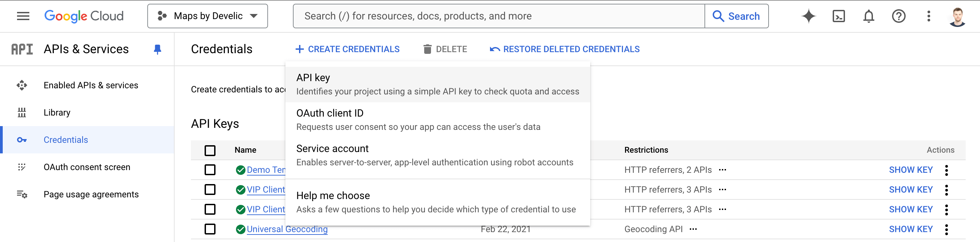Click the Name column header
Screen dimensions: 980x242
tap(246, 150)
